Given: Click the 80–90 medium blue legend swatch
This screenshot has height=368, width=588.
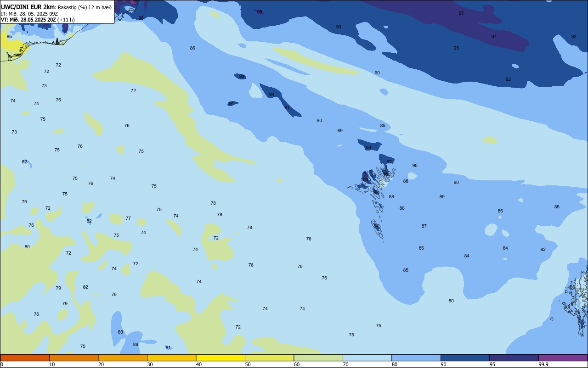Looking at the screenshot, I should pyautogui.click(x=416, y=357).
